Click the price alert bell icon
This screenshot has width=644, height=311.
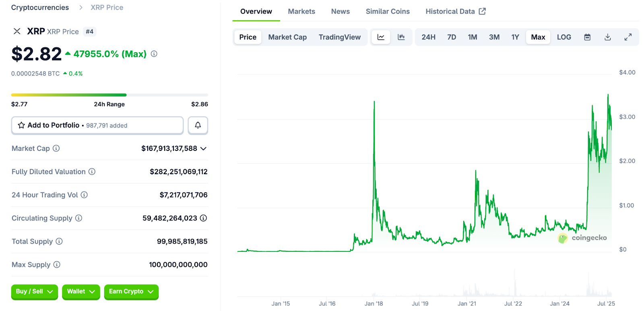198,125
